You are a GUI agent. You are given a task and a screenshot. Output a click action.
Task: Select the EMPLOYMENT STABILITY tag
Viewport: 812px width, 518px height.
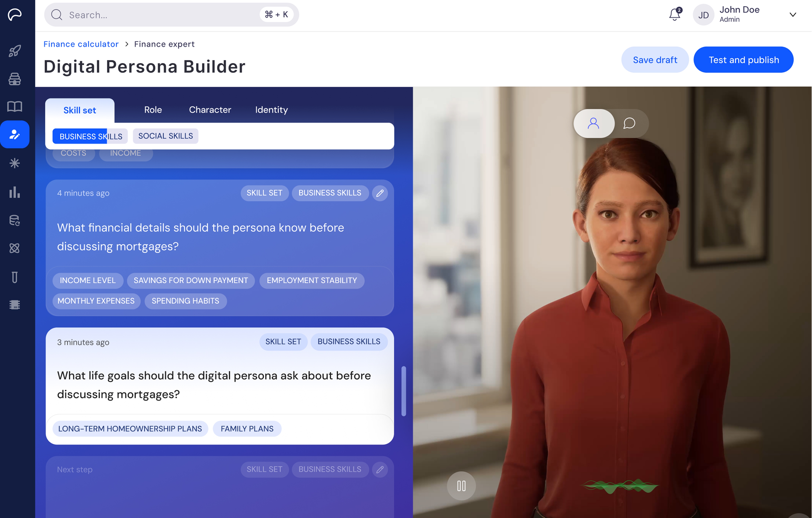click(x=312, y=280)
